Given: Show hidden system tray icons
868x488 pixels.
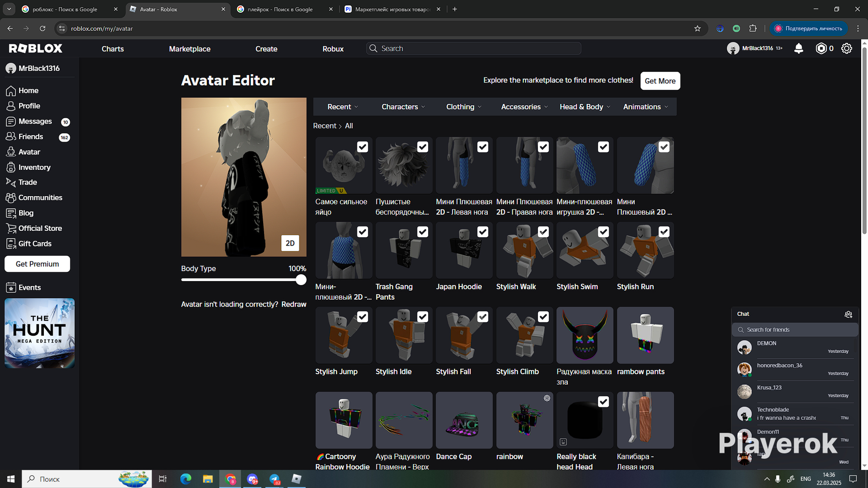Looking at the screenshot, I should pos(767,479).
